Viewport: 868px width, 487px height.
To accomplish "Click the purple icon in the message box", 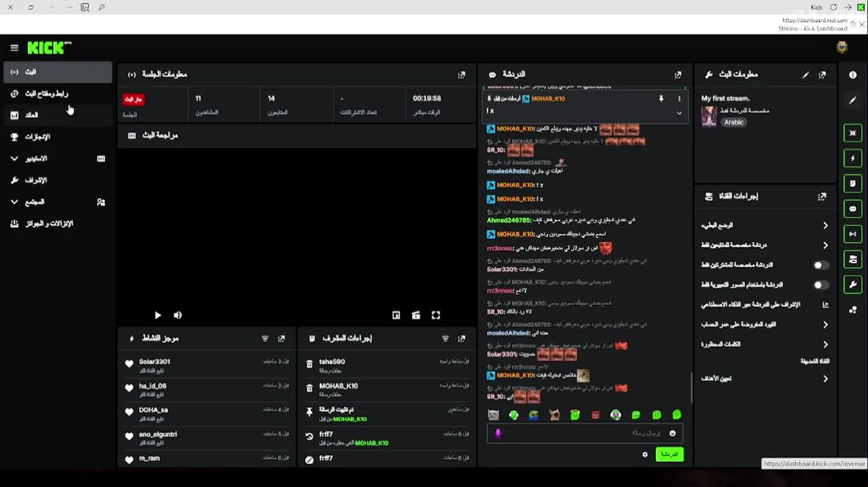I will click(x=498, y=434).
